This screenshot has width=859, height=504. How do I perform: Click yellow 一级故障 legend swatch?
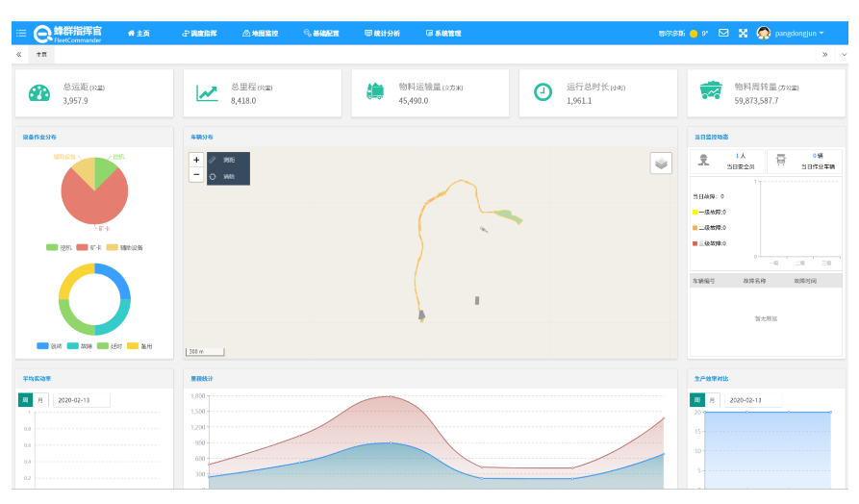click(x=695, y=212)
